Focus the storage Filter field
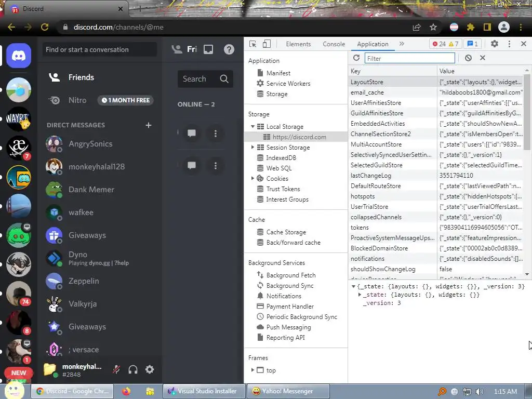532x399 pixels. pos(410,58)
